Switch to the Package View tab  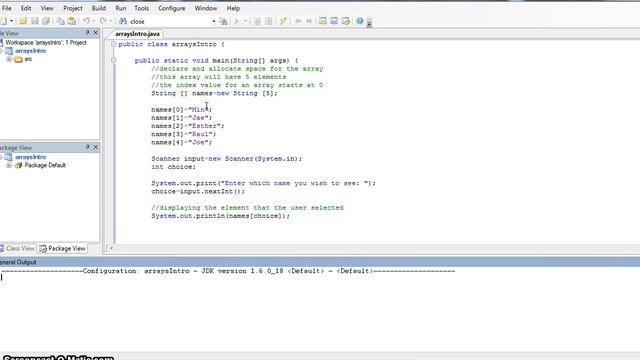pyautogui.click(x=62, y=248)
